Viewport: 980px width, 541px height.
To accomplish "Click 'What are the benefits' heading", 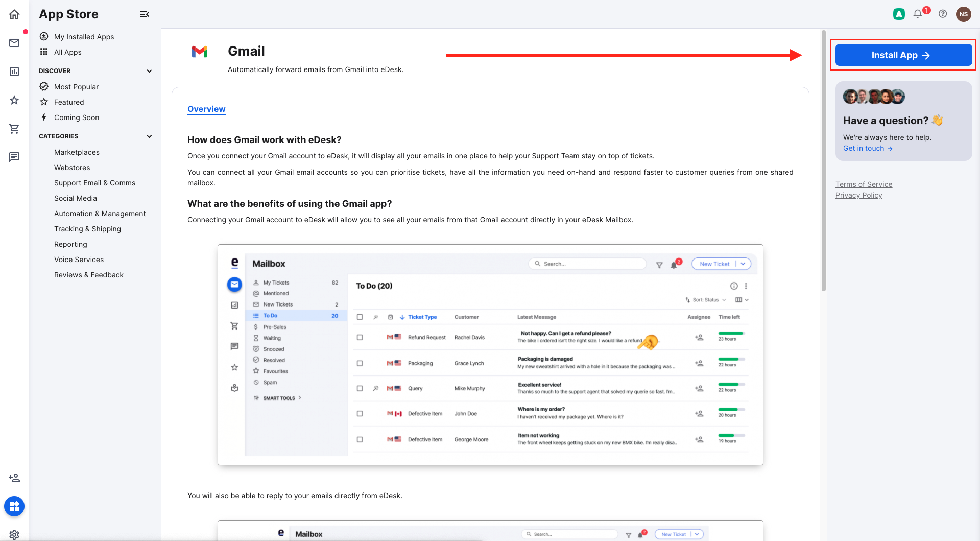I will click(290, 204).
